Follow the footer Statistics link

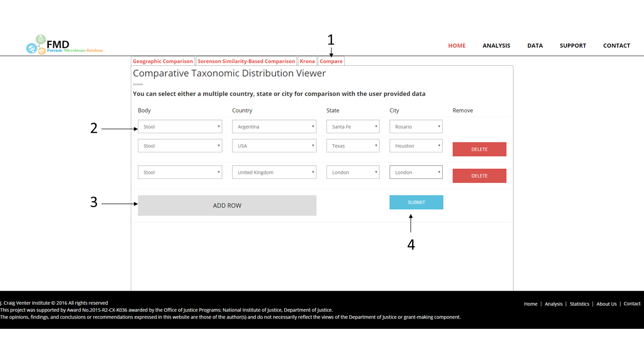click(x=580, y=304)
